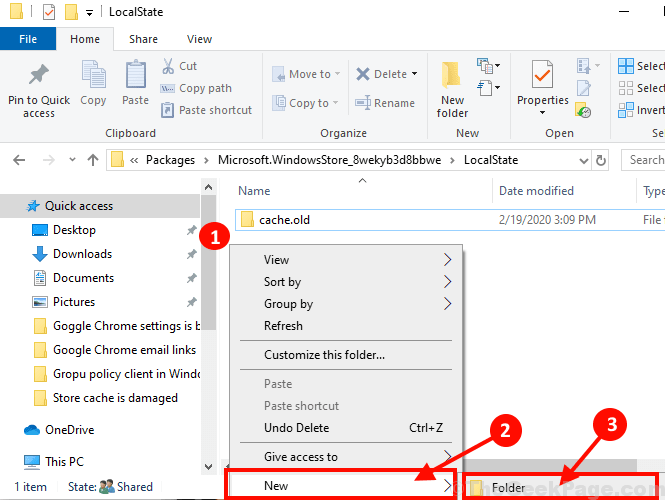Viewport: 665px width, 500px height.
Task: Choose Folder from New submenu
Action: [560, 487]
